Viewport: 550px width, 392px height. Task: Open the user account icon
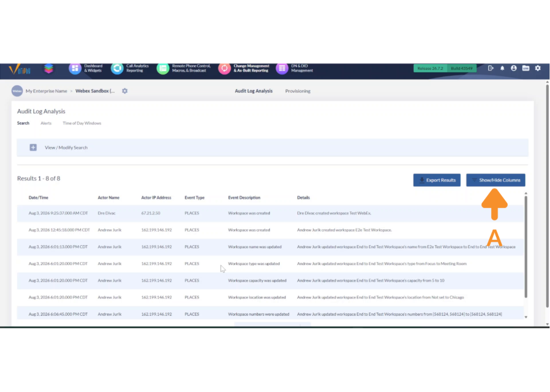[514, 68]
